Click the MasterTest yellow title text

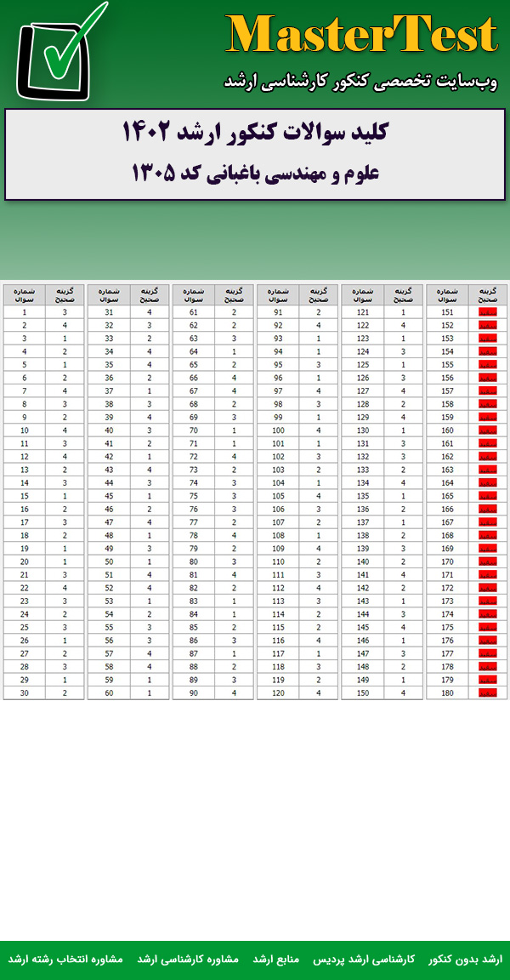click(361, 37)
